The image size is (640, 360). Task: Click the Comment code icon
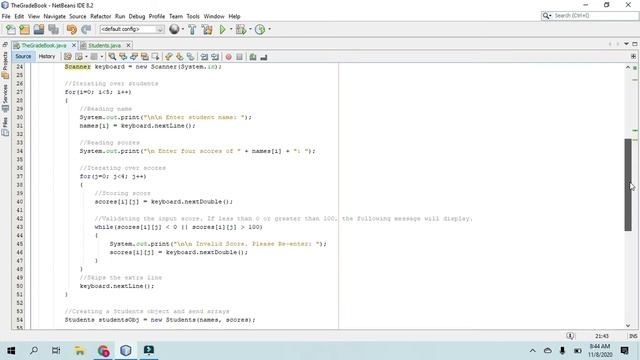point(253,57)
